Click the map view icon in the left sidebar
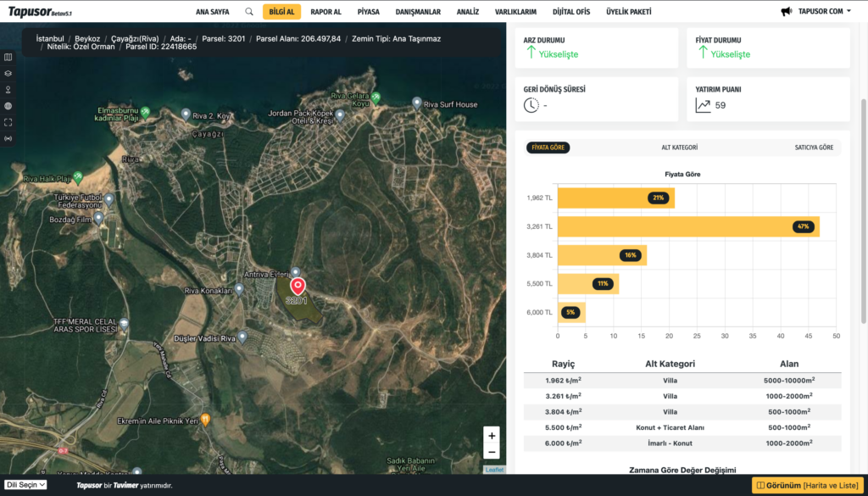The width and height of the screenshot is (868, 496). (x=8, y=58)
